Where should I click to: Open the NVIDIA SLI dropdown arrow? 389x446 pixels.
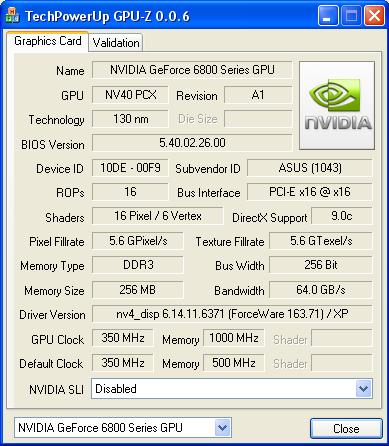(363, 388)
